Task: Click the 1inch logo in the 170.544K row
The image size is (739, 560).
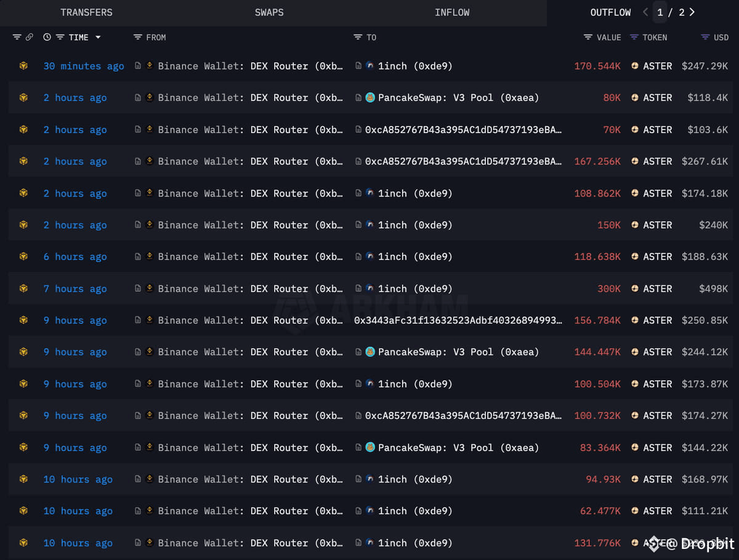Action: (x=369, y=65)
